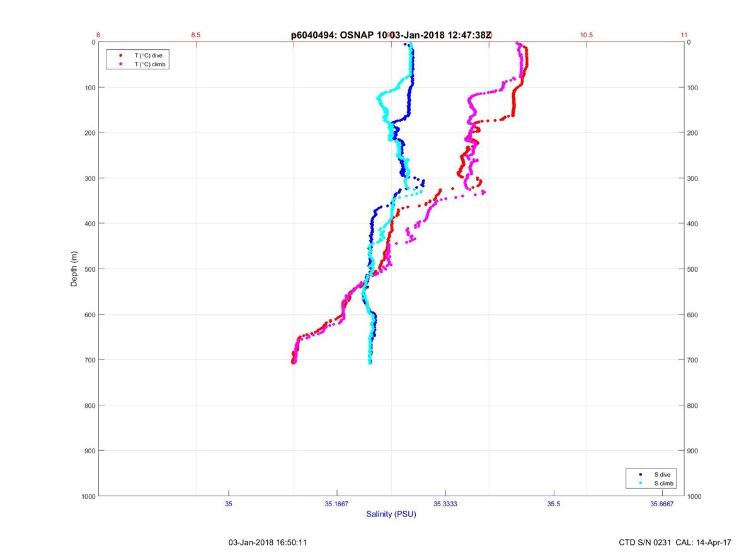Screen dimensions: 756x558
Task: Click the "8" temperature tick label
Action: pyautogui.click(x=98, y=35)
